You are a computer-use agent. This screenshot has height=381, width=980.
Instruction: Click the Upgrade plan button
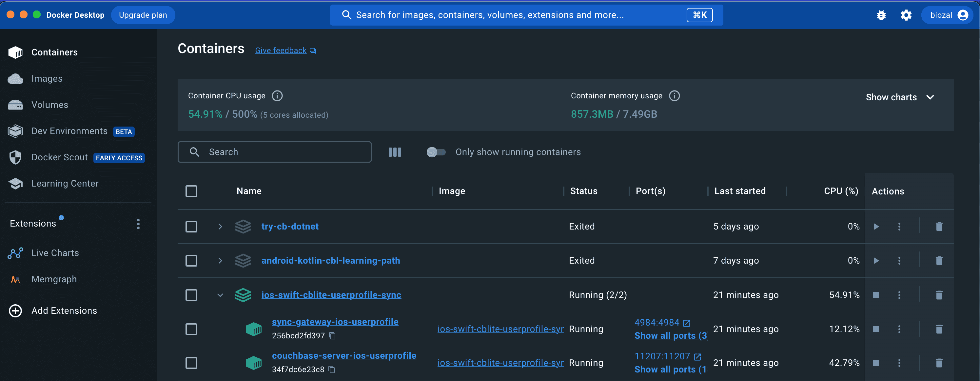click(x=143, y=15)
